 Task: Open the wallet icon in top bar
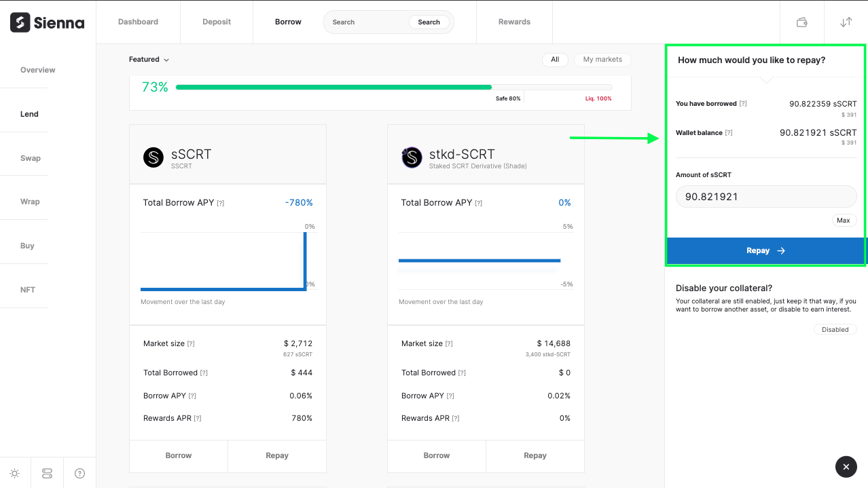(x=801, y=22)
